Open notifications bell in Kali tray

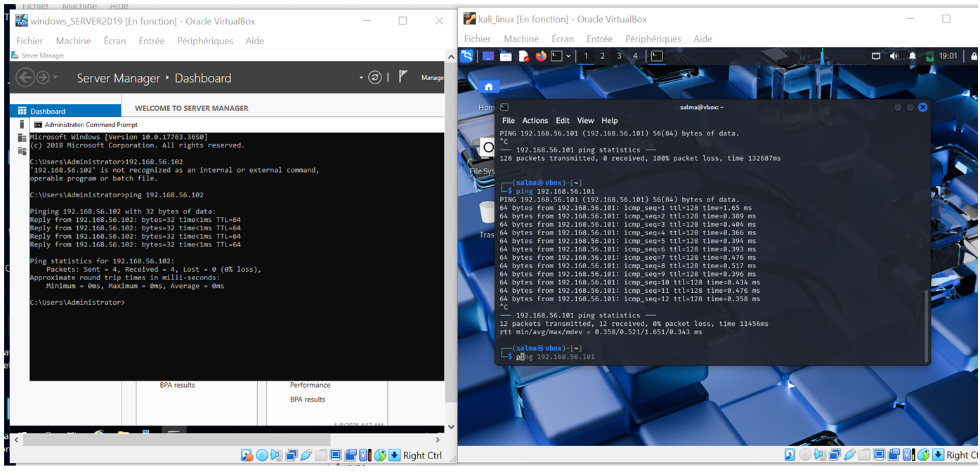coord(913,56)
